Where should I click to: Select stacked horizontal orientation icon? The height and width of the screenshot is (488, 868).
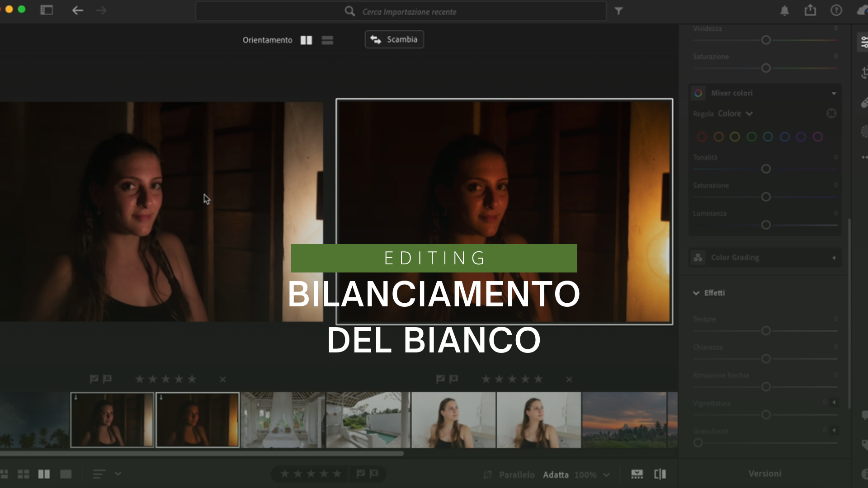(x=327, y=40)
